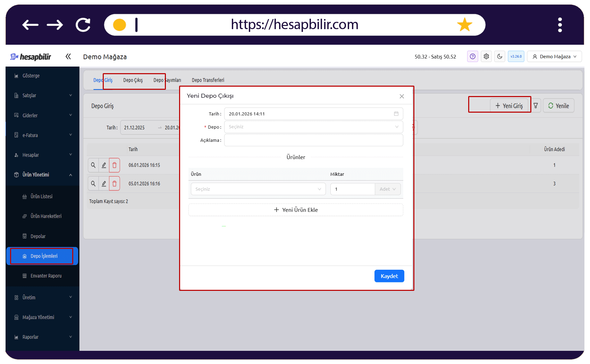Open the Depo dropdown in dialog
Screen dimensions: 590x364
point(313,127)
